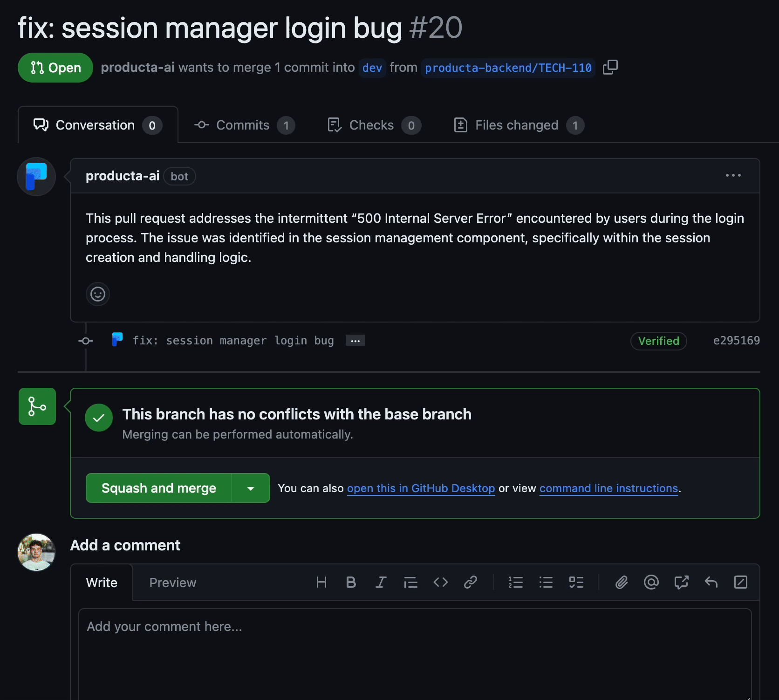Copy the head branch name icon
Viewport: 779px width, 700px height.
pos(610,68)
